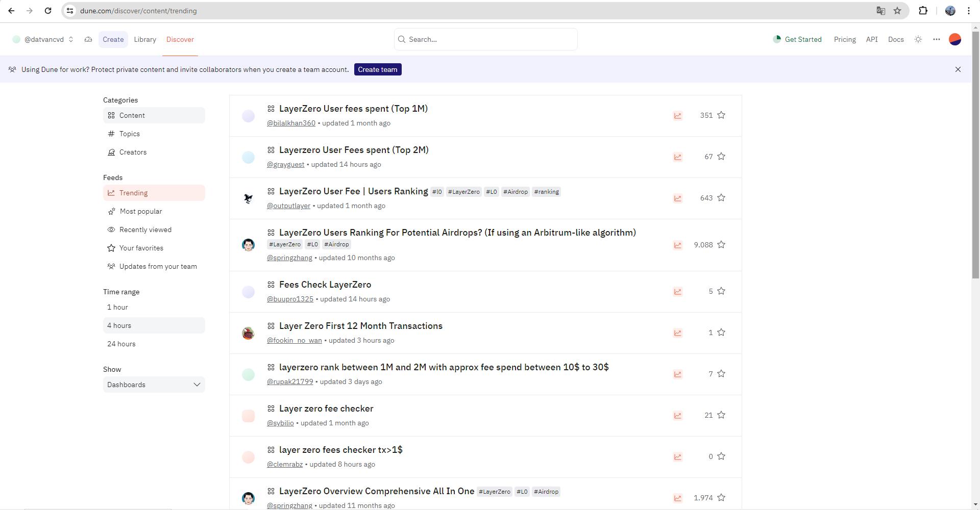Favorite the Fees Check LayerZero dashboard
This screenshot has height=510, width=980.
pos(721,291)
